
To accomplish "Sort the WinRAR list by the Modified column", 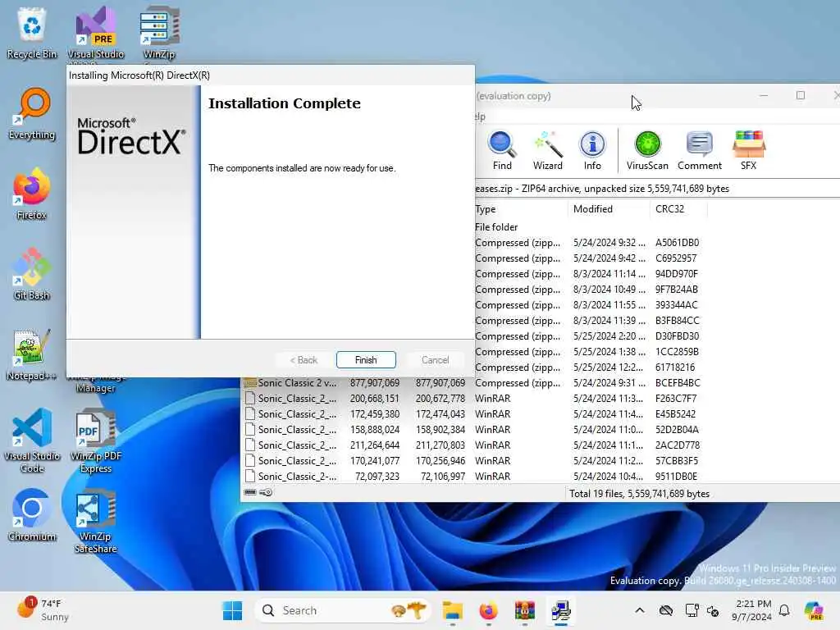I will click(x=608, y=209).
